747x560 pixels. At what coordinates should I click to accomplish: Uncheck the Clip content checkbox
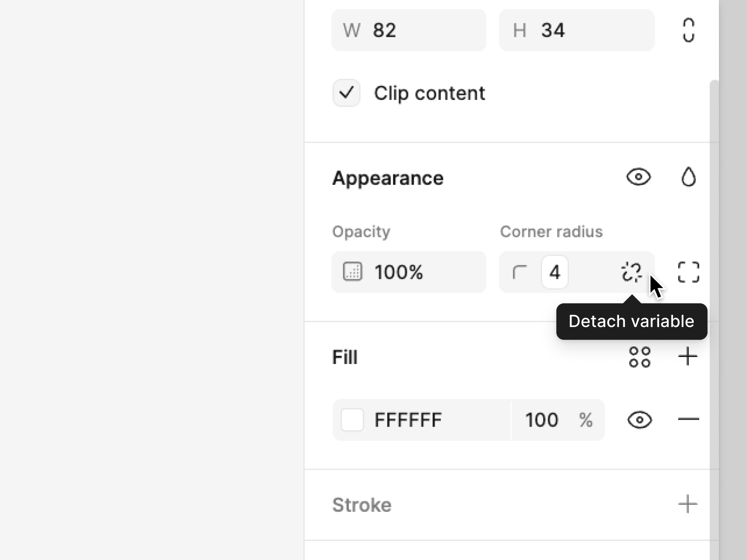tap(346, 93)
